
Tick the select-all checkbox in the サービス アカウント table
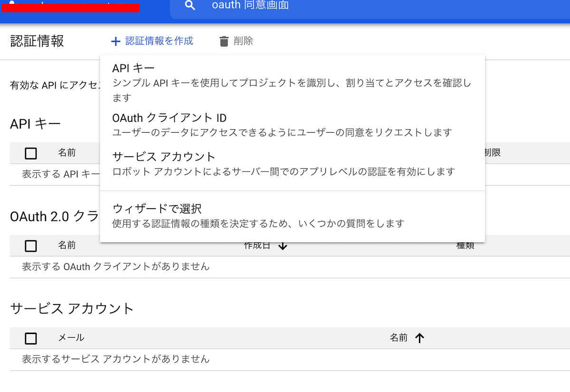[31, 338]
